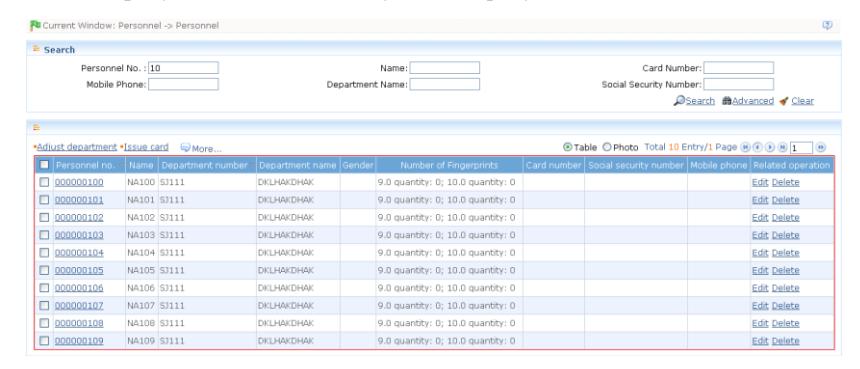Click the Number of Fingerprints column header

click(449, 165)
